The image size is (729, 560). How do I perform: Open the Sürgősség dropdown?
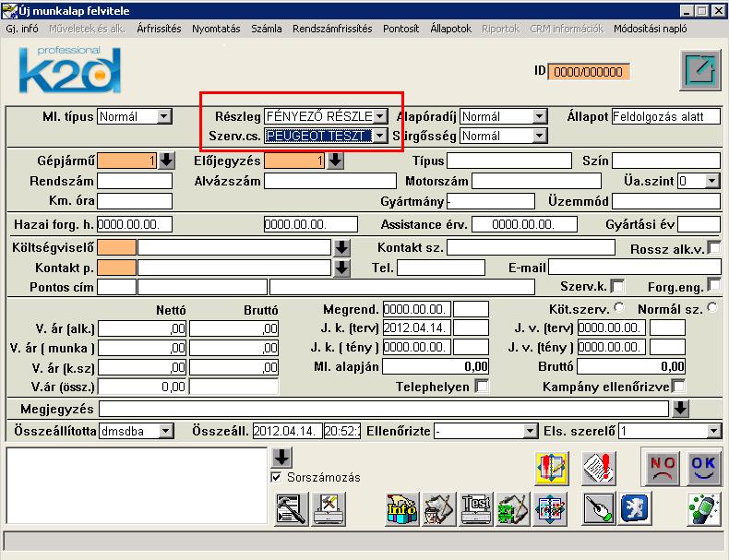tap(539, 136)
